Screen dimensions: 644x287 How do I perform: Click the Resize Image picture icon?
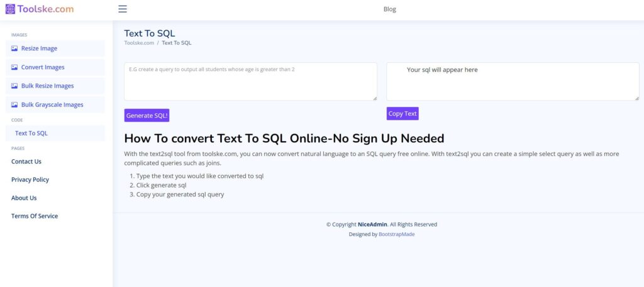point(14,48)
